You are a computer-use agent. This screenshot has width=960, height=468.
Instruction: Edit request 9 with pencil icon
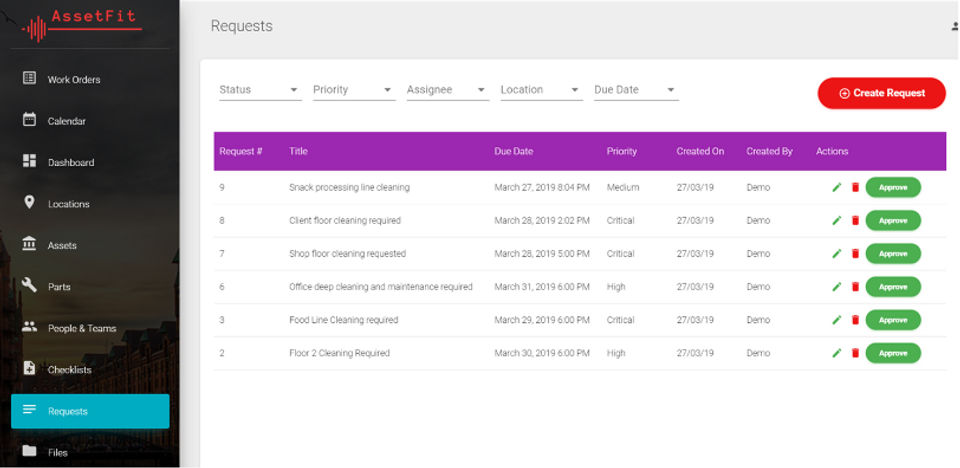[837, 187]
